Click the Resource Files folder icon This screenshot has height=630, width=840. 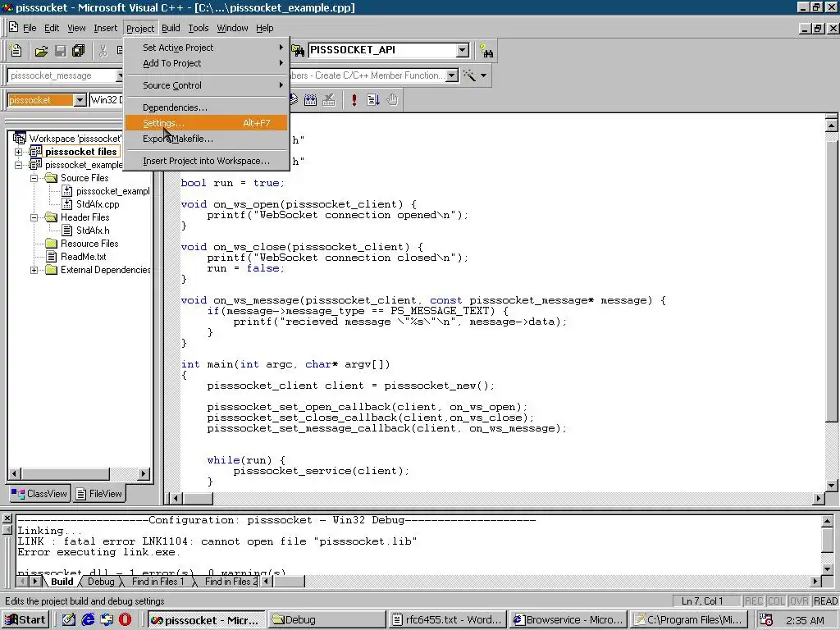click(x=52, y=243)
